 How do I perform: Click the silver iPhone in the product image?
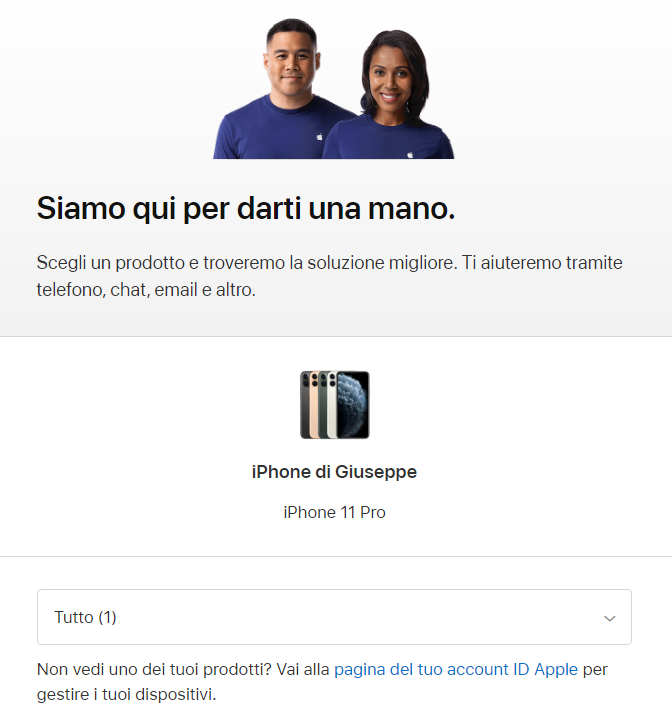(332, 405)
